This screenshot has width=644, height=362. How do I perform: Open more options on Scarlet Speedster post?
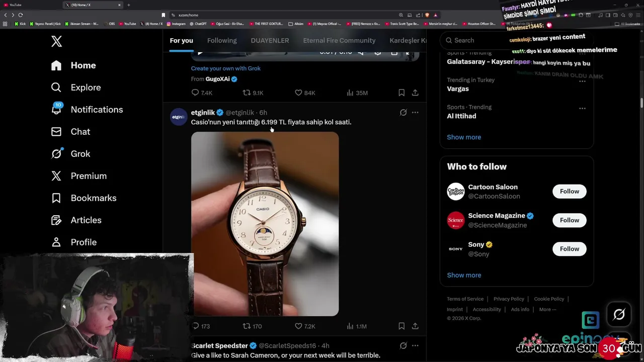pyautogui.click(x=415, y=346)
